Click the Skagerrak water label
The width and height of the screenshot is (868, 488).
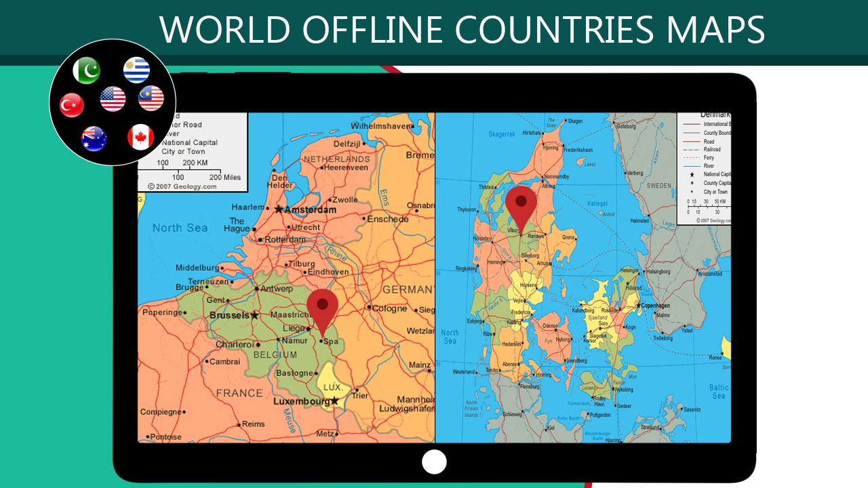502,134
